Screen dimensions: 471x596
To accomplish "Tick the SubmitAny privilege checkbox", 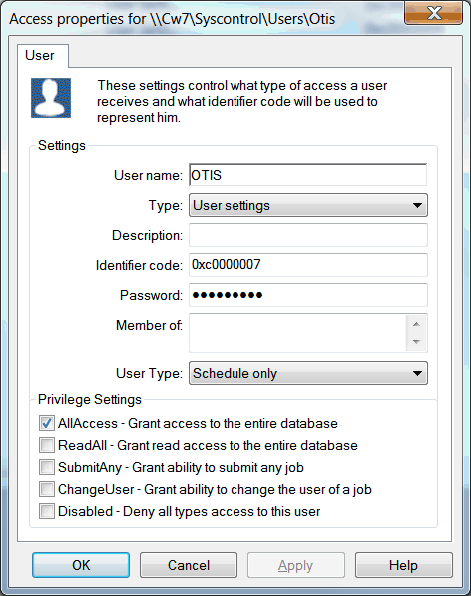I will (47, 467).
